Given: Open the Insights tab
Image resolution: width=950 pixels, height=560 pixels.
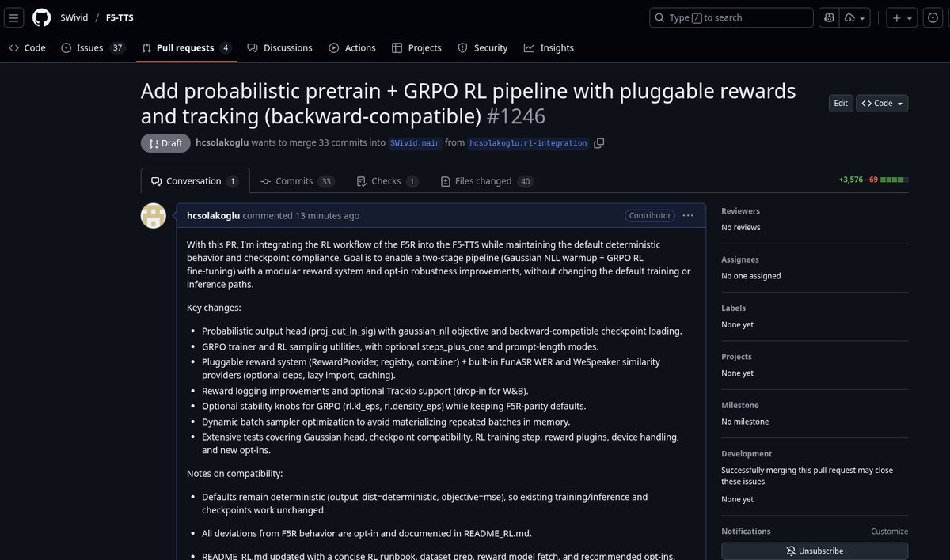Looking at the screenshot, I should 549,48.
